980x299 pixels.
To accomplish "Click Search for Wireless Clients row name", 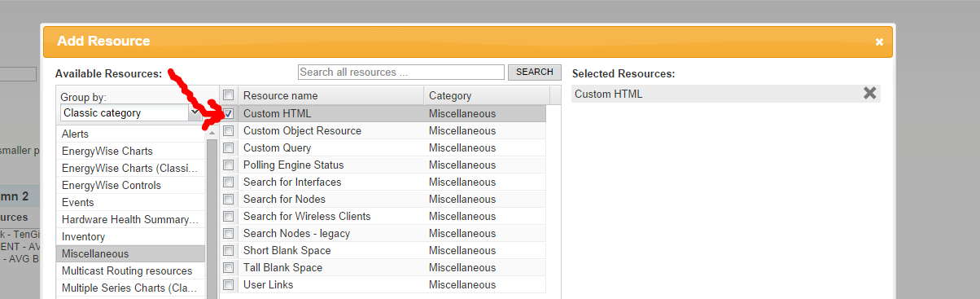I will [x=307, y=217].
